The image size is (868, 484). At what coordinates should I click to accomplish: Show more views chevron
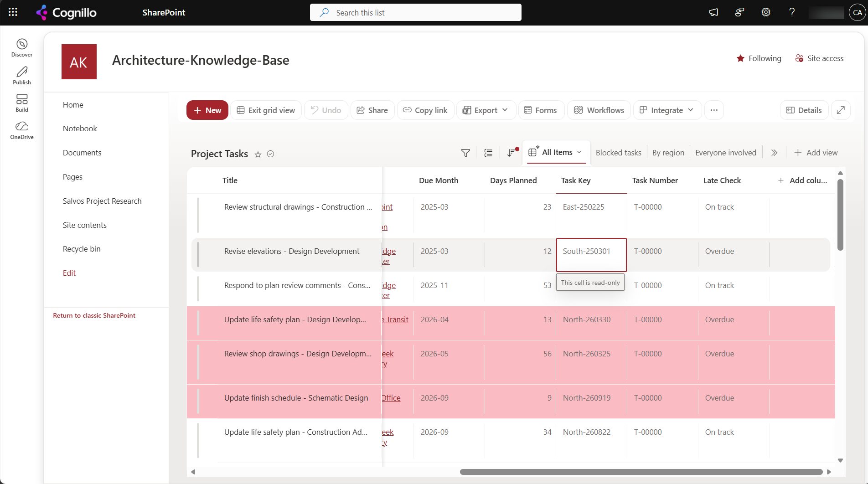[774, 153]
